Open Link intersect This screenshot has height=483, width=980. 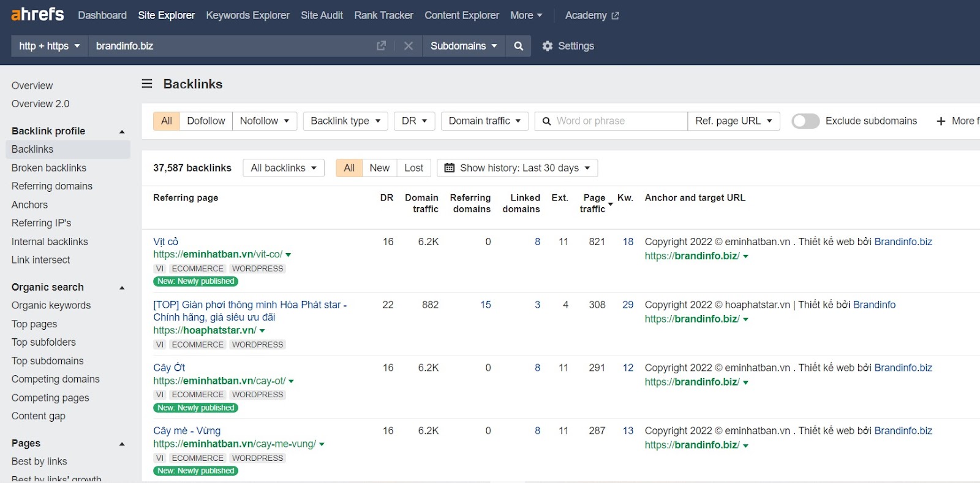coord(40,260)
